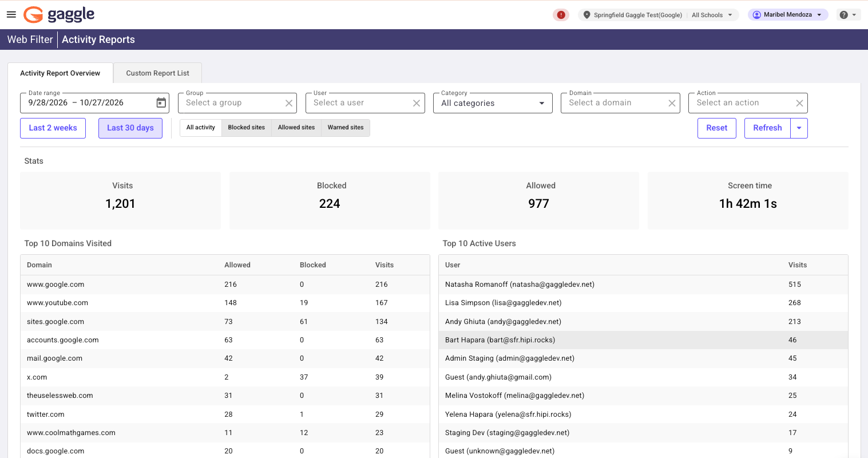This screenshot has width=868, height=458.
Task: Select the All activity filter toggle
Action: coord(201,128)
